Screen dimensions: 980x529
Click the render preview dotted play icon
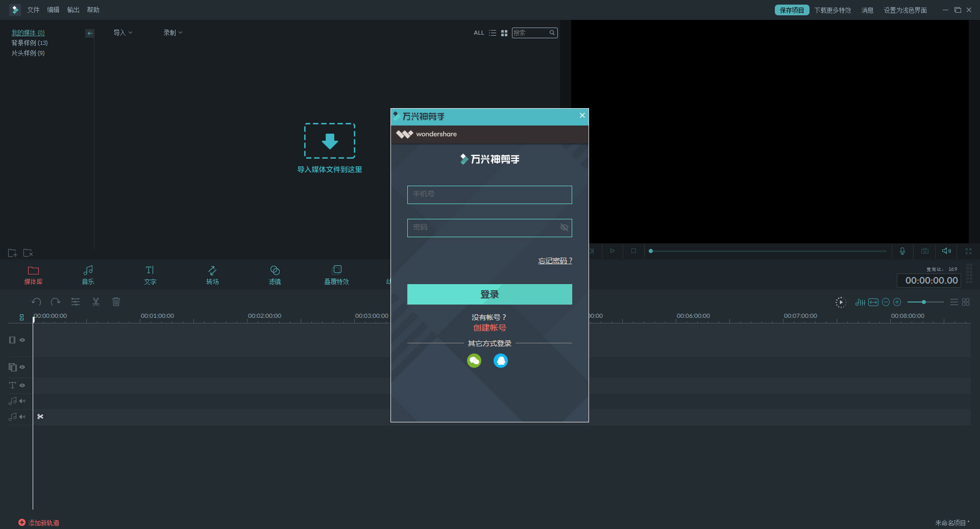(x=841, y=302)
